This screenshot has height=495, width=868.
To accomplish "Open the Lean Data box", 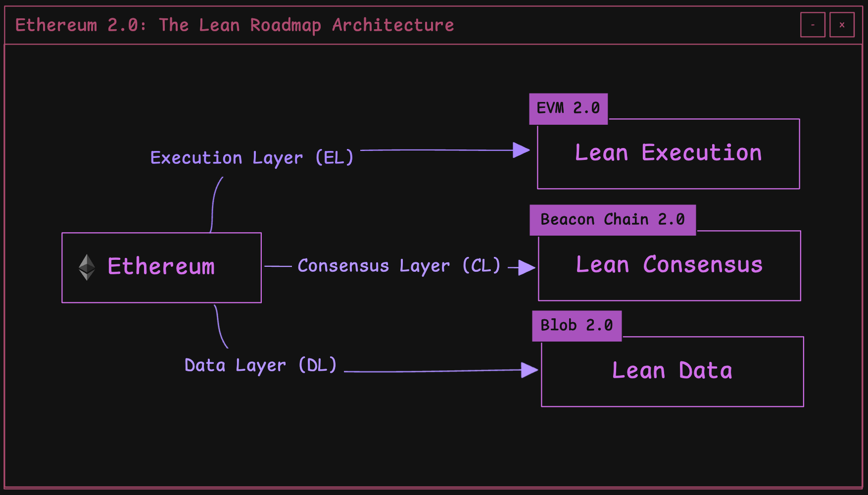I will (x=673, y=371).
